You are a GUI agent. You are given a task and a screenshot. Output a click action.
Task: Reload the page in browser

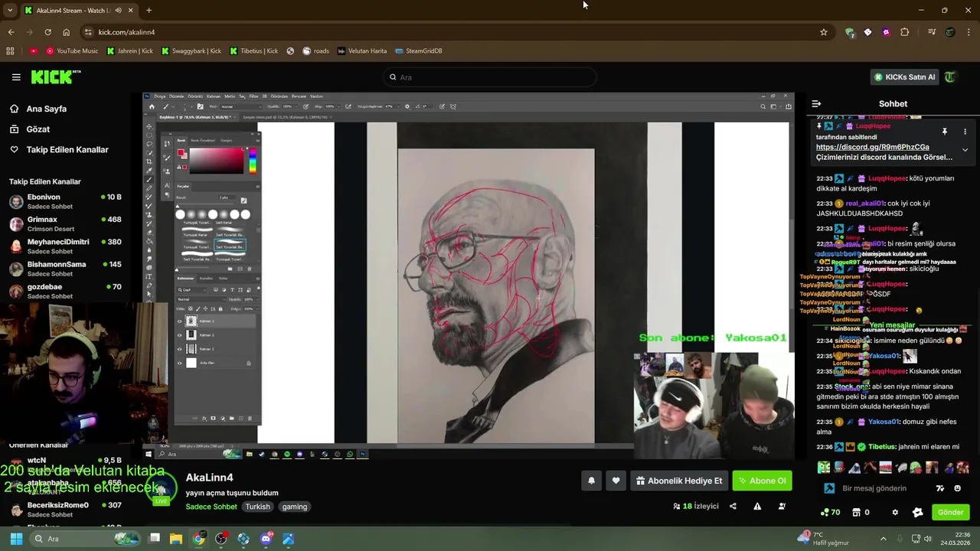click(47, 32)
